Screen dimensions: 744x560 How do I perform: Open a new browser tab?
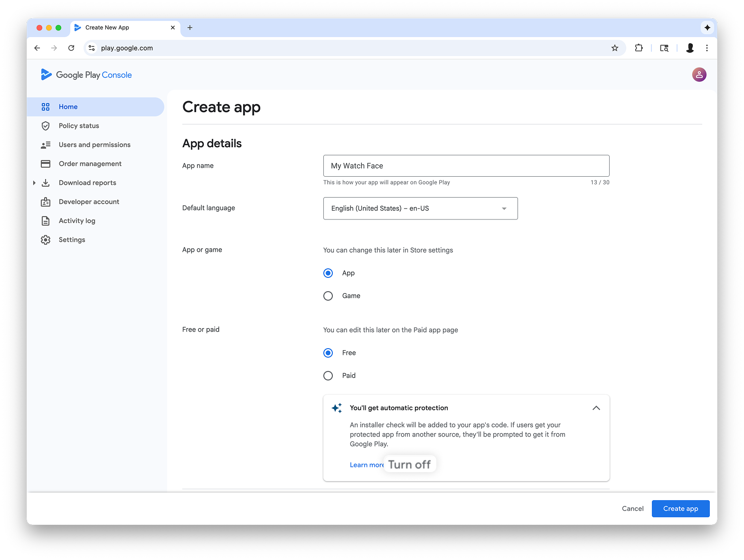click(190, 28)
